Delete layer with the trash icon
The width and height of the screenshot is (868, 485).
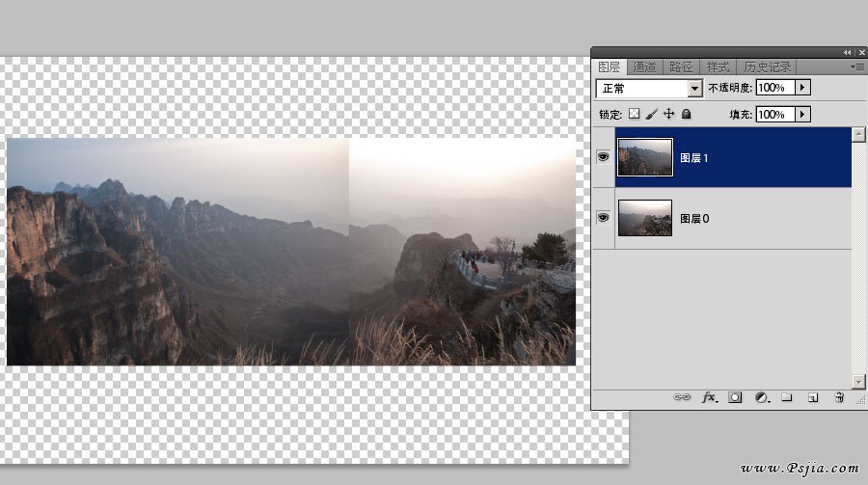[839, 397]
